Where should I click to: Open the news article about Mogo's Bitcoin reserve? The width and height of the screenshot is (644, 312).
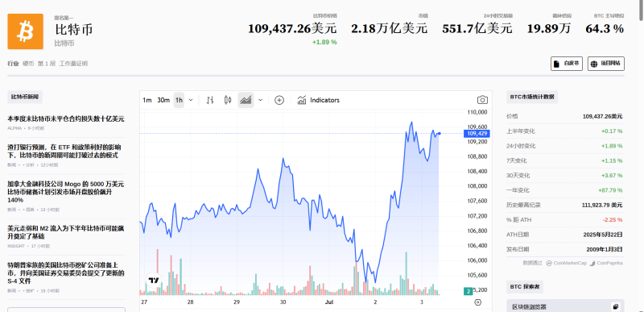pyautogui.click(x=66, y=192)
